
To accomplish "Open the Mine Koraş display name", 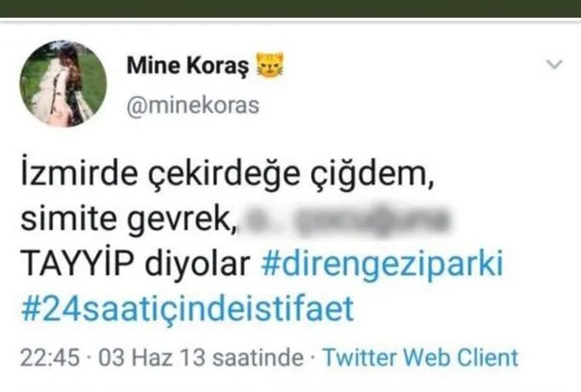I will 188,66.
